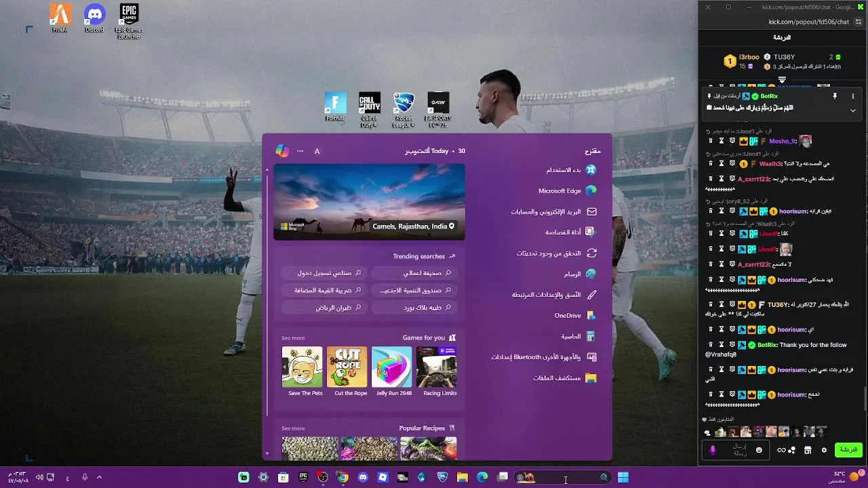Image resolution: width=868 pixels, height=488 pixels.
Task: Open pinned message three-dots menu in chat
Action: click(x=853, y=96)
